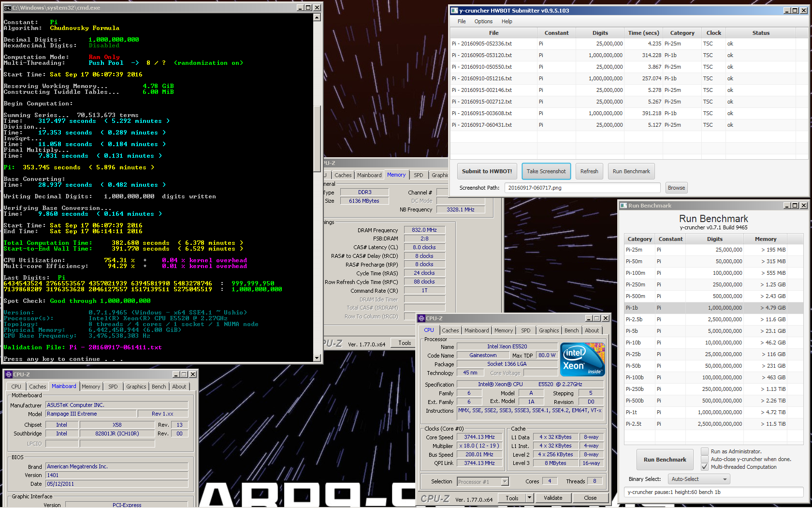Click the cmd window scrollbar up arrow

point(317,17)
